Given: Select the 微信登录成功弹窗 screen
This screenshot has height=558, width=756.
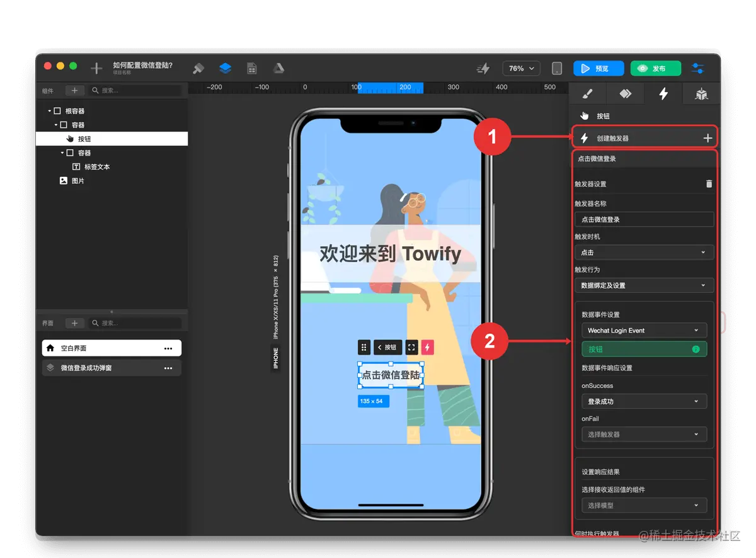Looking at the screenshot, I should 112,368.
